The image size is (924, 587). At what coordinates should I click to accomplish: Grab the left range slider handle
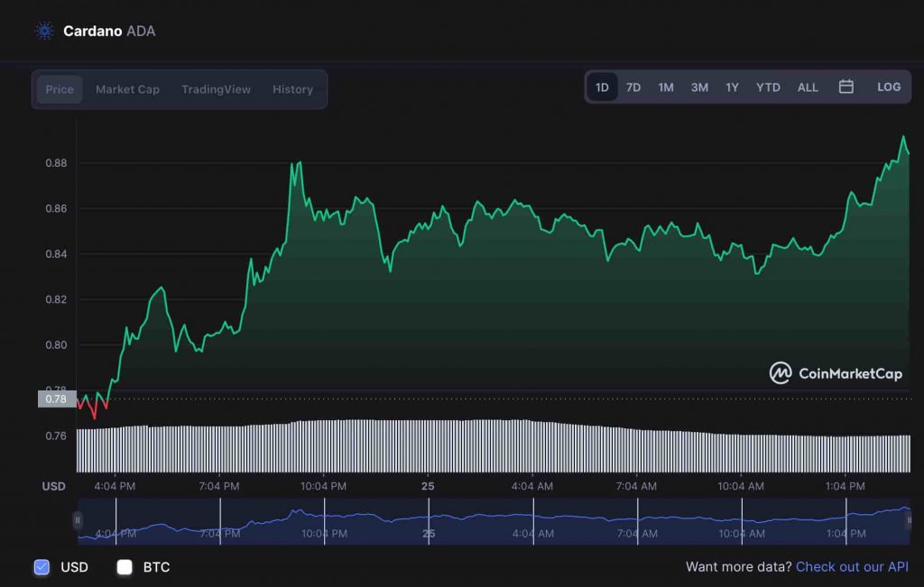tap(79, 520)
